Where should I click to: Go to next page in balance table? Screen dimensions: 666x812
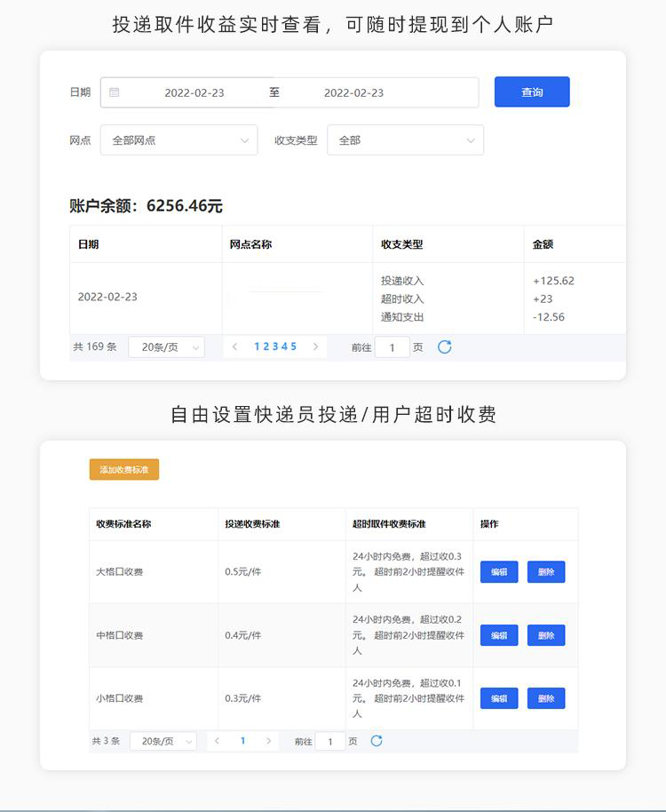[x=315, y=346]
